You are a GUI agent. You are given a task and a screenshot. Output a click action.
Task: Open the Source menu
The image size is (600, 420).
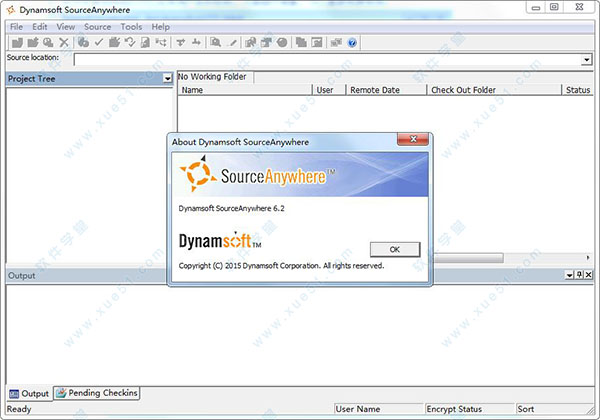coord(98,27)
